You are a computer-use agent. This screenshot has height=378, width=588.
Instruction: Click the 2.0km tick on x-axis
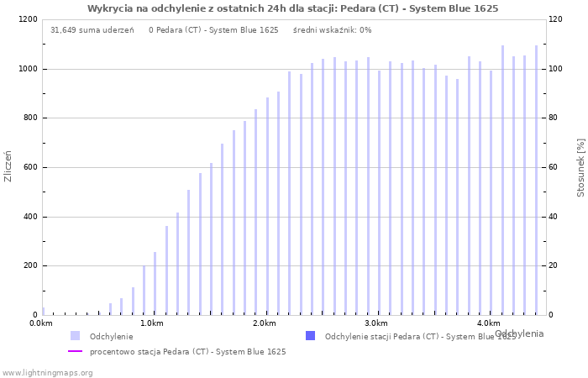265,323
